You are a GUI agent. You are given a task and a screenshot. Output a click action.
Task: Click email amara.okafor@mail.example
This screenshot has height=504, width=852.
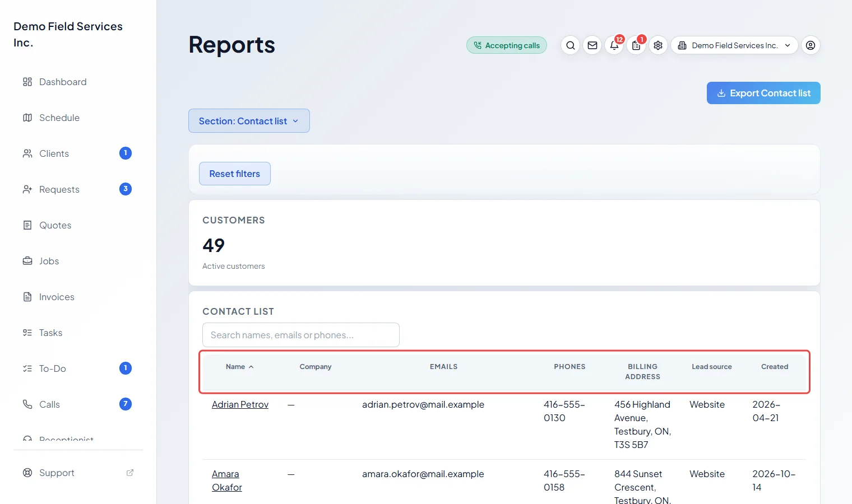(423, 474)
